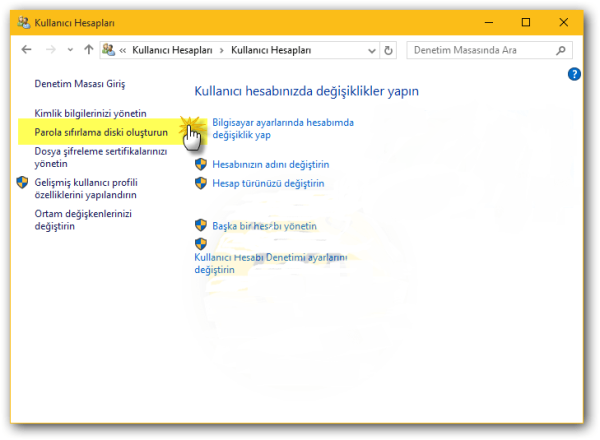
Task: Click the search magnifier icon
Action: pyautogui.click(x=561, y=50)
